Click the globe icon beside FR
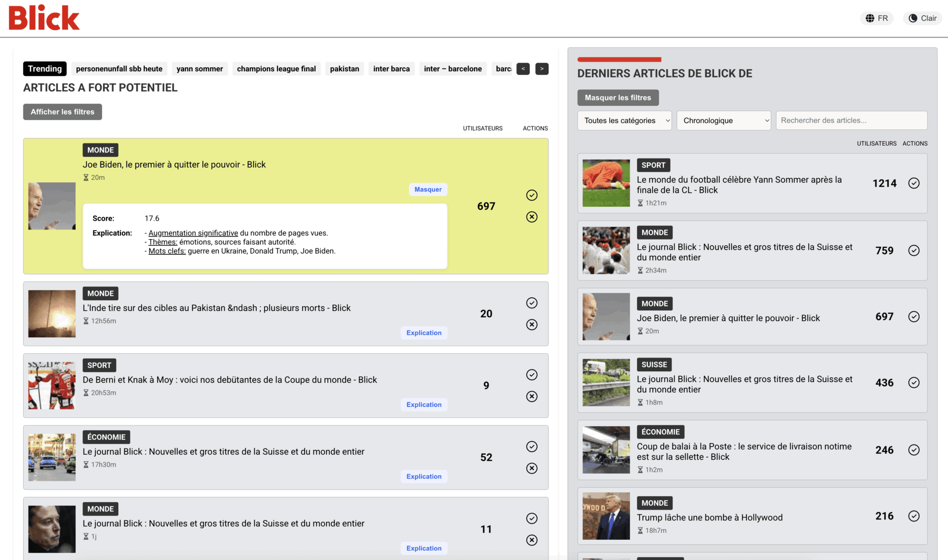 point(870,18)
